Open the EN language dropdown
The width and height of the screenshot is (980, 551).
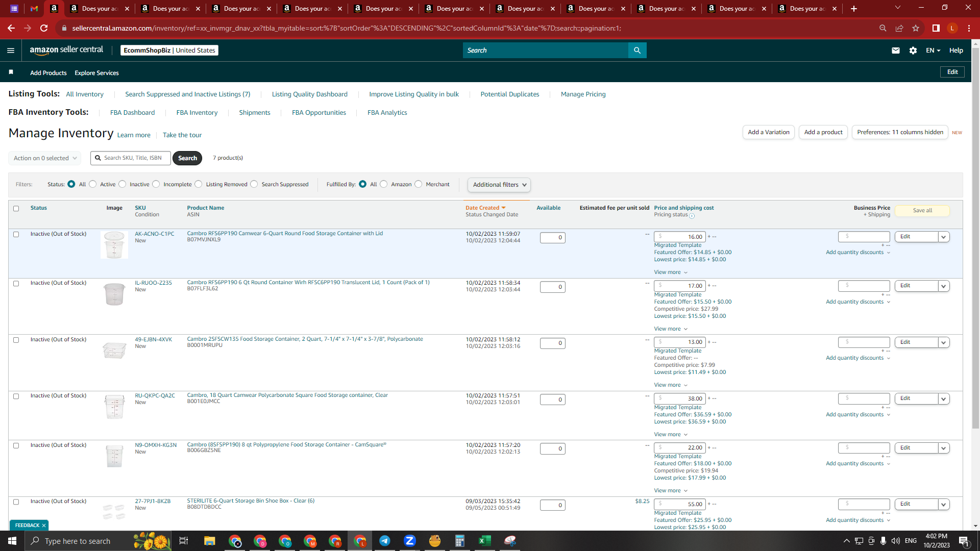[933, 51]
